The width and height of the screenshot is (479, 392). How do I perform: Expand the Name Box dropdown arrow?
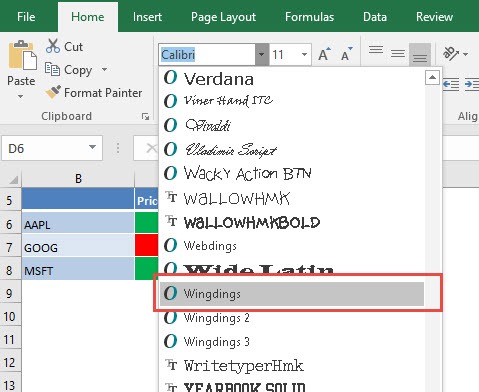92,147
